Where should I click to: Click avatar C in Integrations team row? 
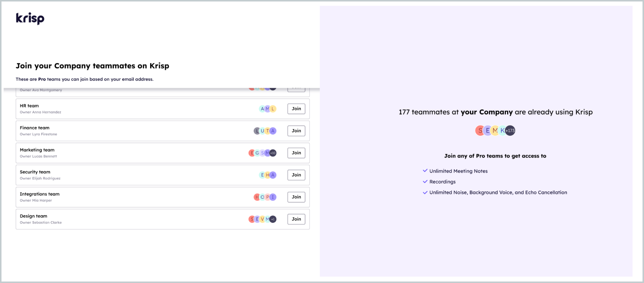pos(262,197)
